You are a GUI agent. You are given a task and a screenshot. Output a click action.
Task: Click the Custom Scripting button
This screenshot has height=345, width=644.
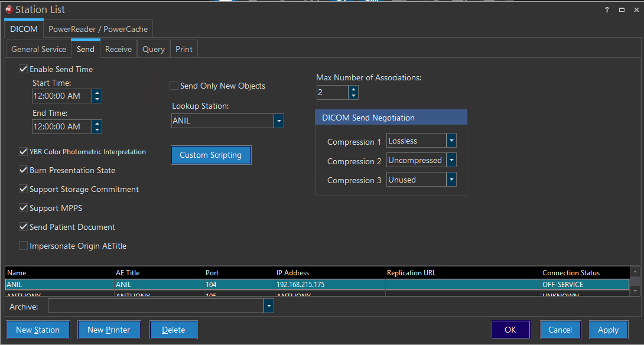pyautogui.click(x=211, y=155)
